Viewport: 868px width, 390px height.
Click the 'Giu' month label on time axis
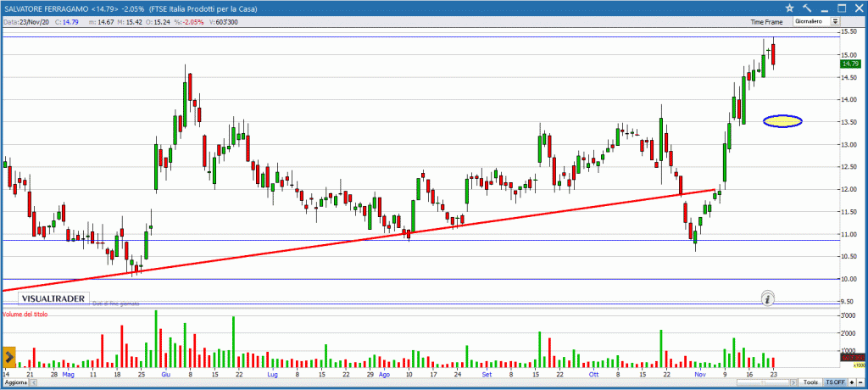point(166,375)
